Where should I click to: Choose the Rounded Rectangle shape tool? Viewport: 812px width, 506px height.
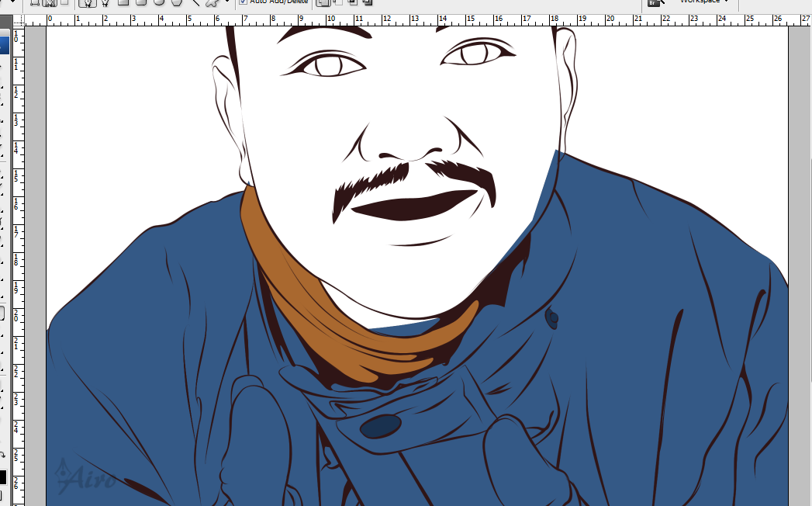tap(140, 2)
